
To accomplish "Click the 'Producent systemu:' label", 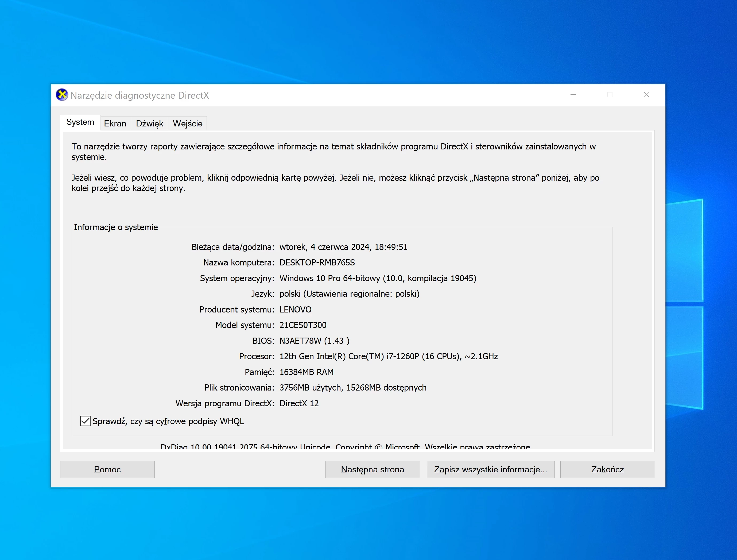I will (236, 310).
